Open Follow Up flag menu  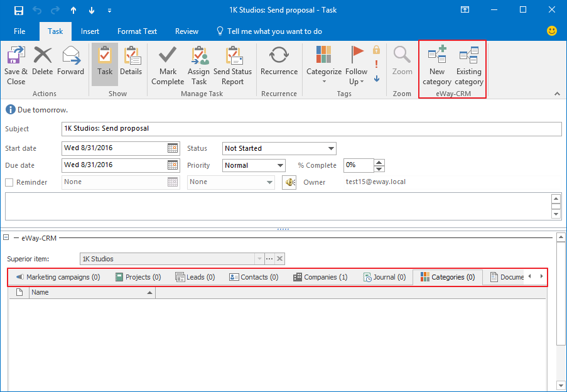coord(356,65)
